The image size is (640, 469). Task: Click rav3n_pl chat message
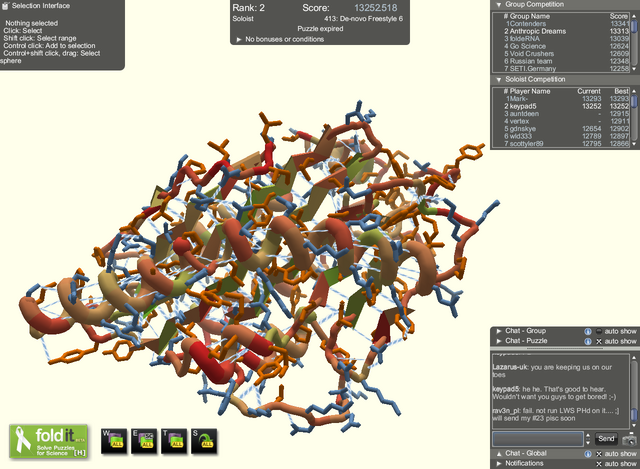(556, 415)
